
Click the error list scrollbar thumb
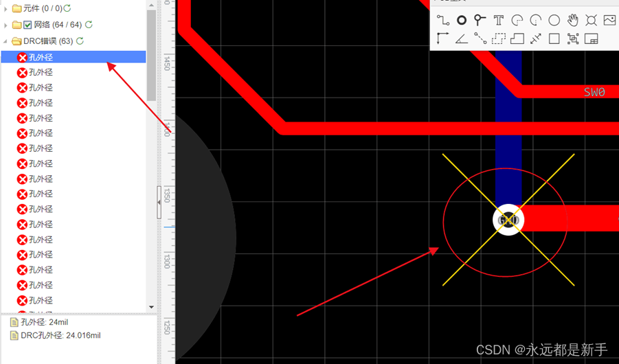click(151, 55)
